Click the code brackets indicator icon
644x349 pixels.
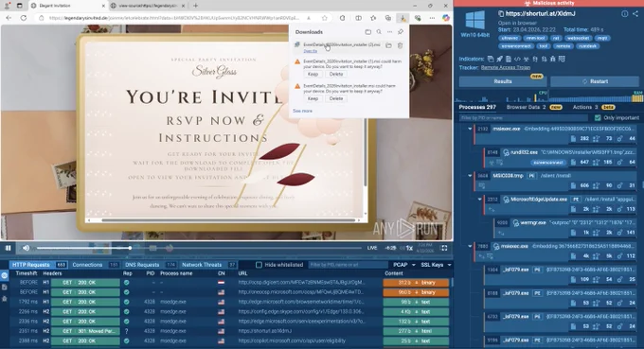[517, 59]
